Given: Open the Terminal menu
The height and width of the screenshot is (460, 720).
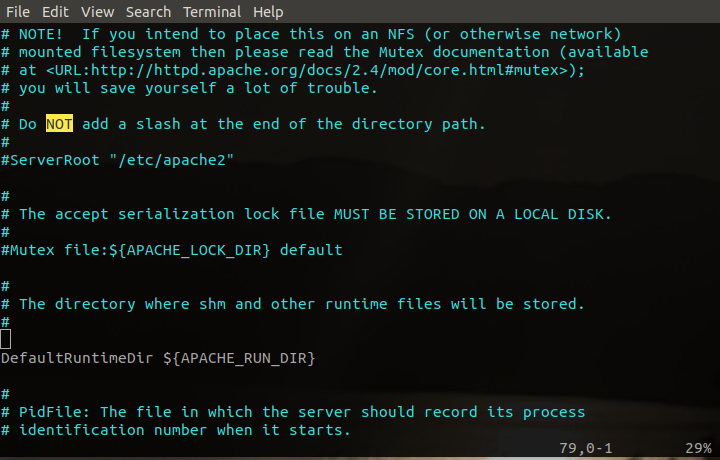Looking at the screenshot, I should click(212, 12).
